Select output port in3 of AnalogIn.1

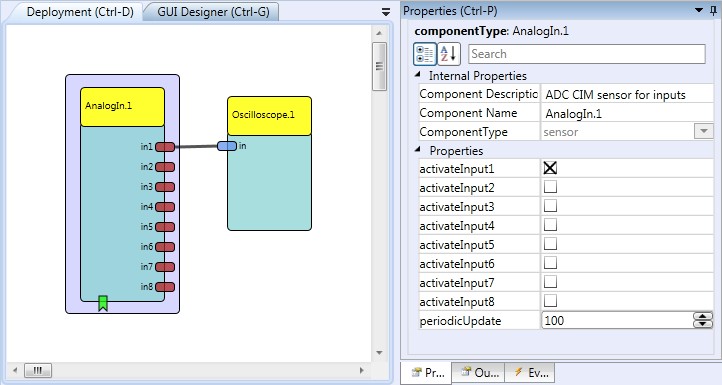(165, 187)
